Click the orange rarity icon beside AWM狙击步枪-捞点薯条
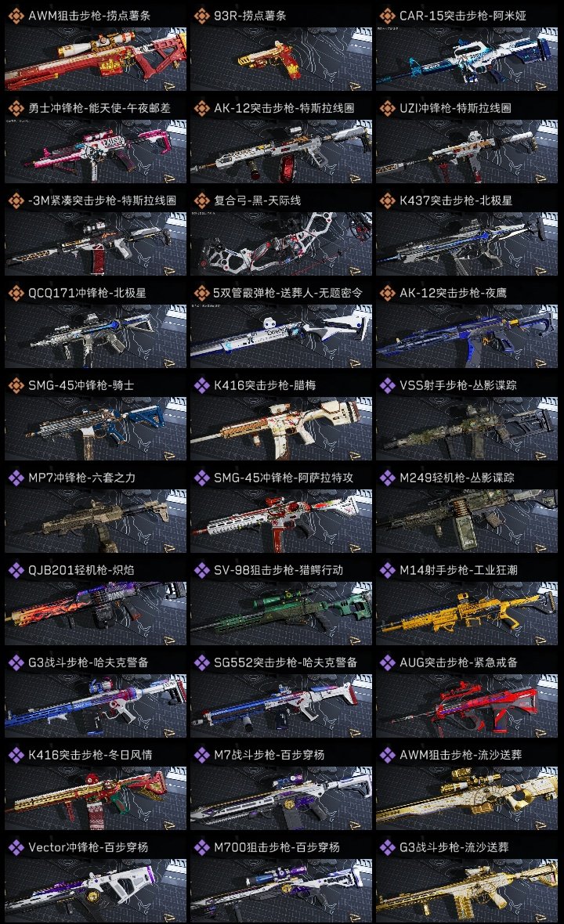This screenshot has width=564, height=924. coord(16,16)
